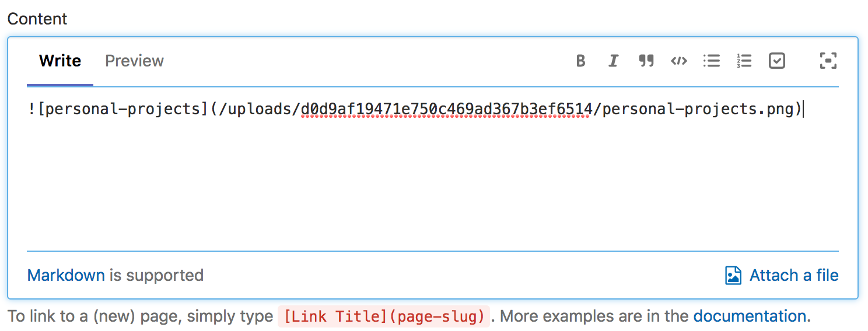Image resolution: width=868 pixels, height=331 pixels.
Task: Click the image icon beside Attach a file
Action: pos(733,275)
